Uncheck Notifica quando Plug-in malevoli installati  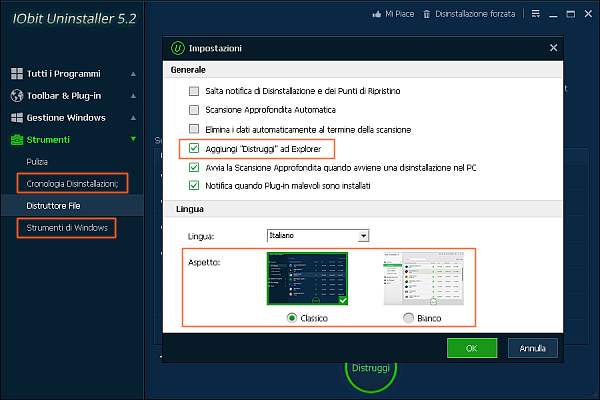click(x=194, y=186)
